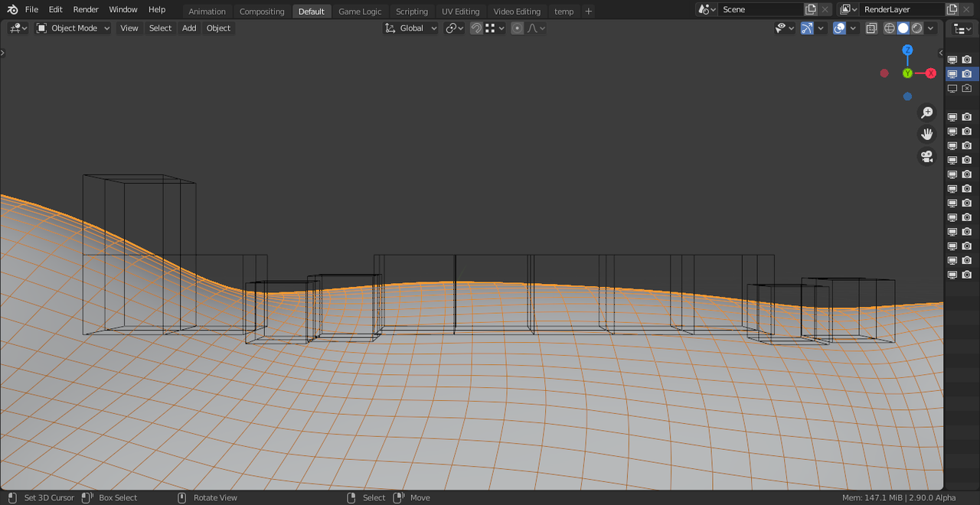Image resolution: width=980 pixels, height=505 pixels.
Task: Delete the current scene with the X
Action: (825, 9)
